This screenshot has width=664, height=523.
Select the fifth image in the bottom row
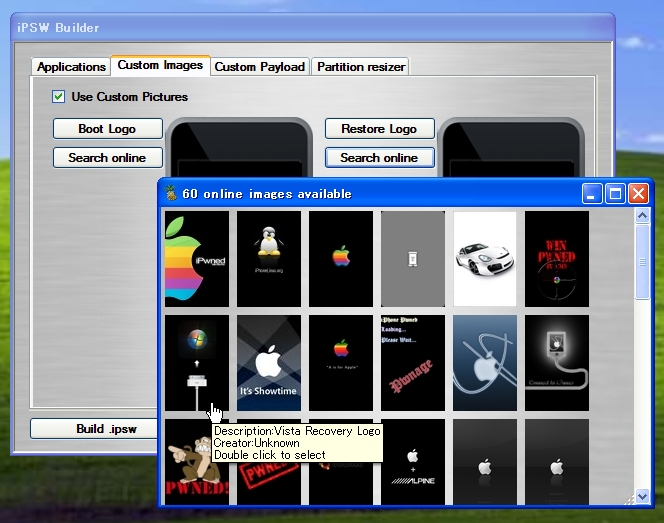(x=485, y=462)
